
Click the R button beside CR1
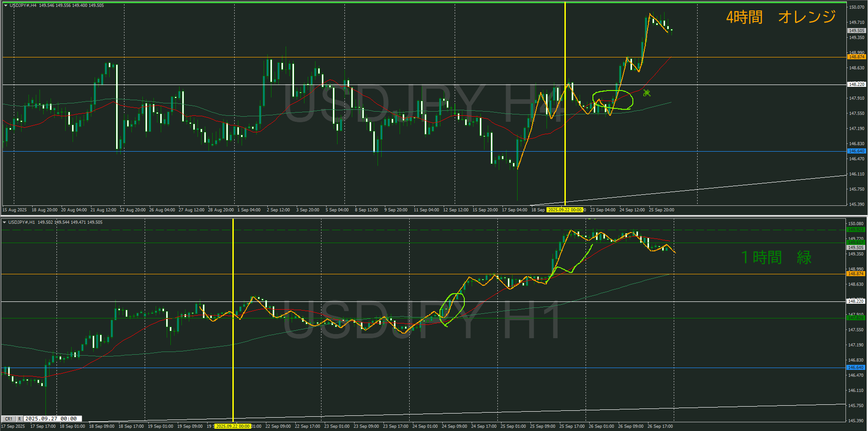(19, 419)
